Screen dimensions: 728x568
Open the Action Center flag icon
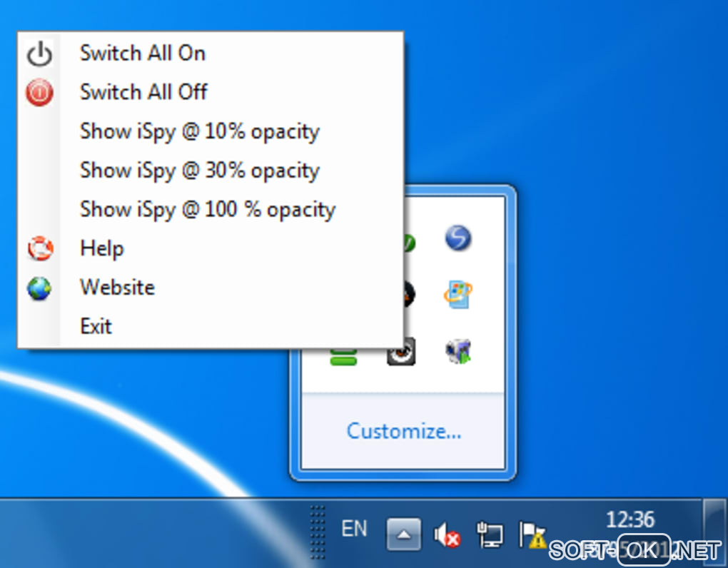[532, 534]
